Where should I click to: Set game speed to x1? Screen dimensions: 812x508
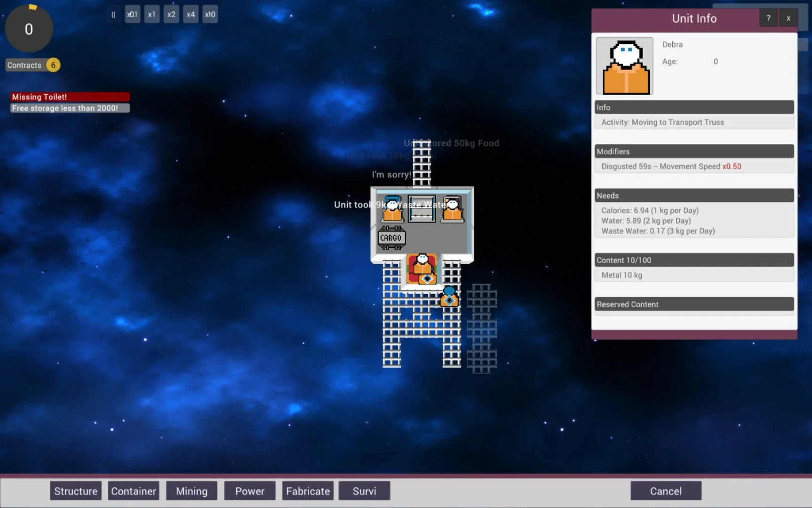click(151, 15)
